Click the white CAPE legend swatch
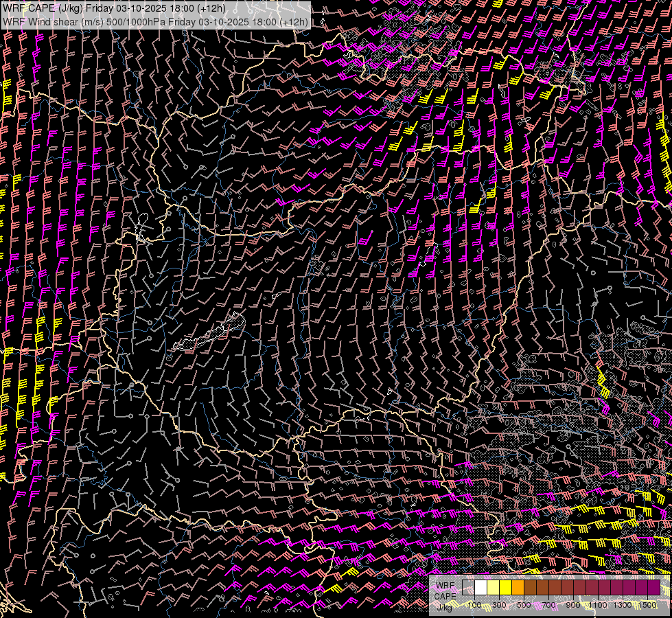The height and width of the screenshot is (618, 672). tap(481, 588)
